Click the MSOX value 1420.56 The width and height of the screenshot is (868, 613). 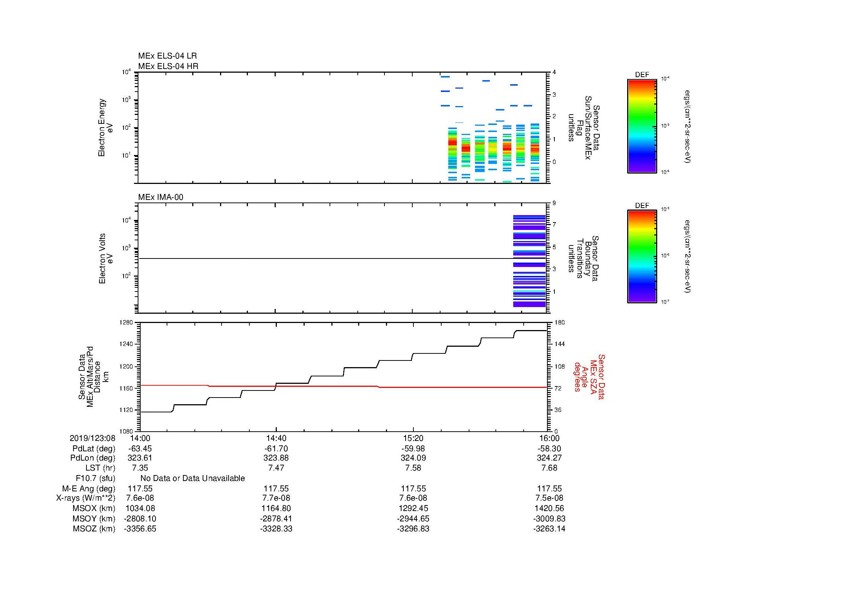pos(549,508)
